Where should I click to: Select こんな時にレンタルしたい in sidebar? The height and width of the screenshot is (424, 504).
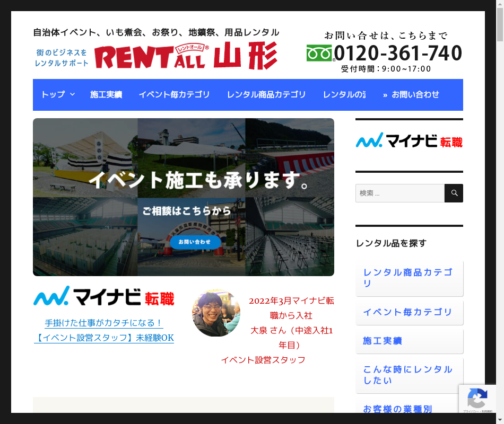pyautogui.click(x=409, y=375)
